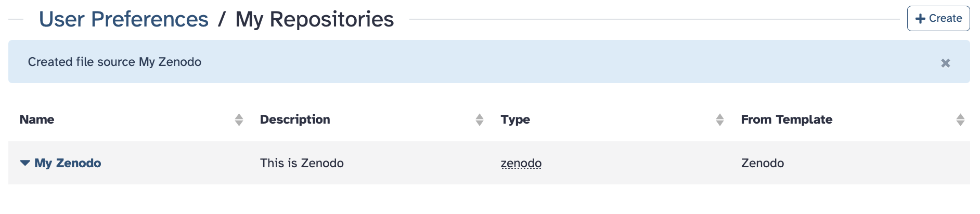Image resolution: width=980 pixels, height=214 pixels.
Task: Select the Description column header label
Action: coord(295,119)
